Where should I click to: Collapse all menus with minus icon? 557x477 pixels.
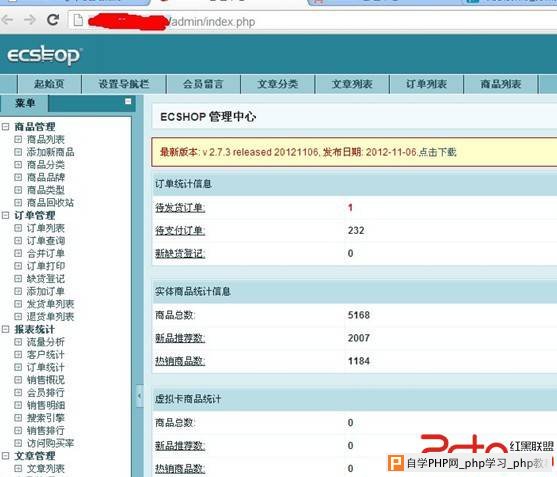(x=128, y=102)
